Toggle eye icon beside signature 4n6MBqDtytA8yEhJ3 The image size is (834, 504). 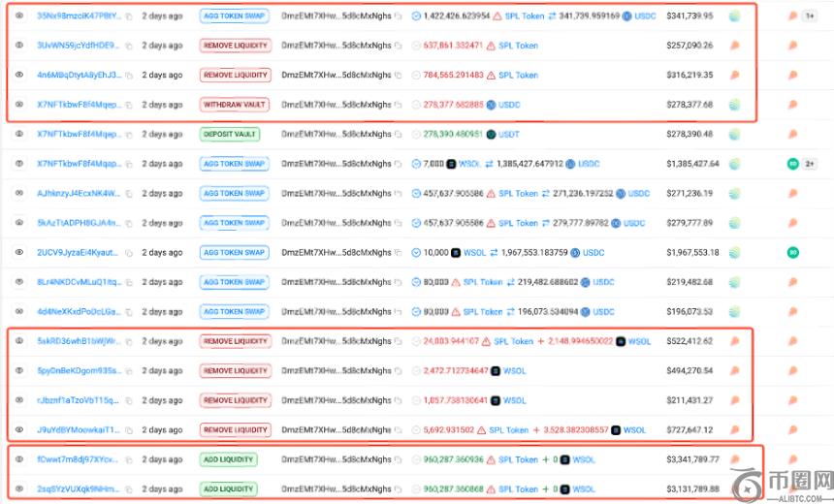click(18, 75)
